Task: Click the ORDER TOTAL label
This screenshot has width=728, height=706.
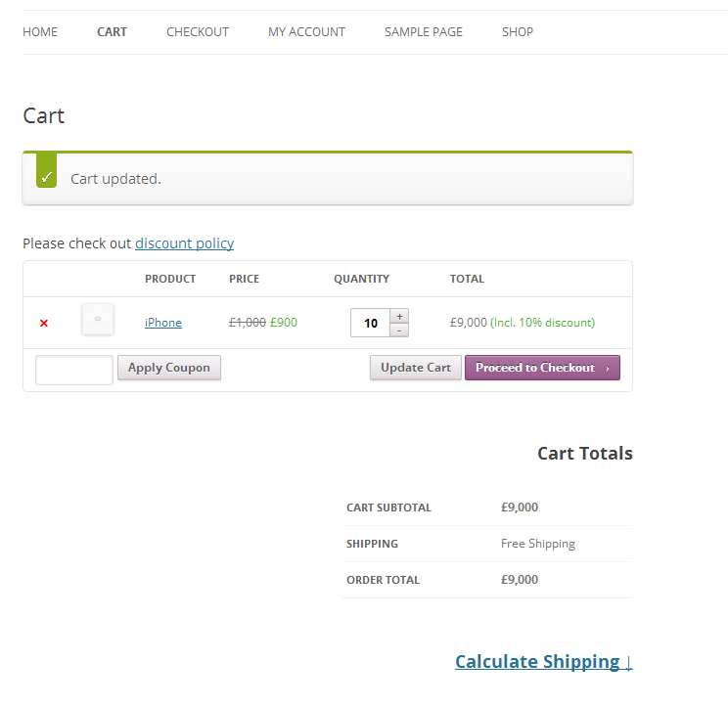Action: point(383,580)
